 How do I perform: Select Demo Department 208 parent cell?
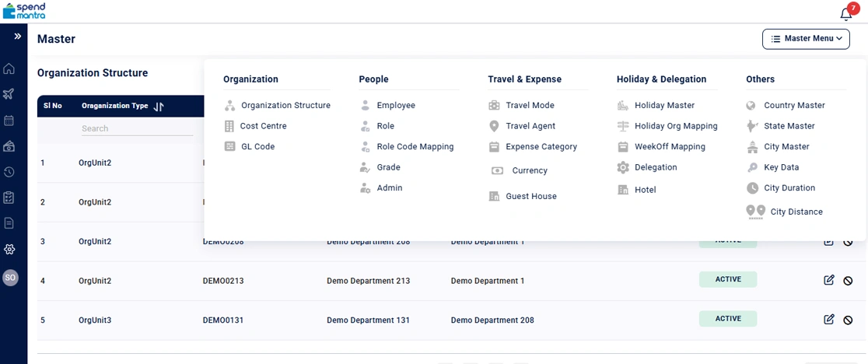[x=492, y=320]
